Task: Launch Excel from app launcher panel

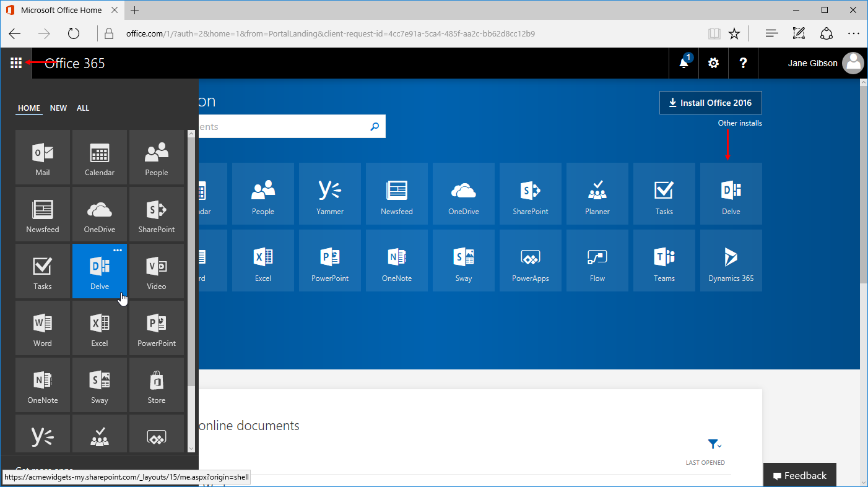Action: click(x=100, y=328)
